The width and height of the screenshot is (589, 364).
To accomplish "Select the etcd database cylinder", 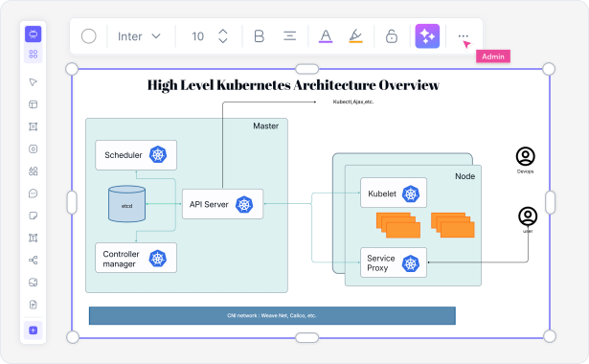I will 127,204.
